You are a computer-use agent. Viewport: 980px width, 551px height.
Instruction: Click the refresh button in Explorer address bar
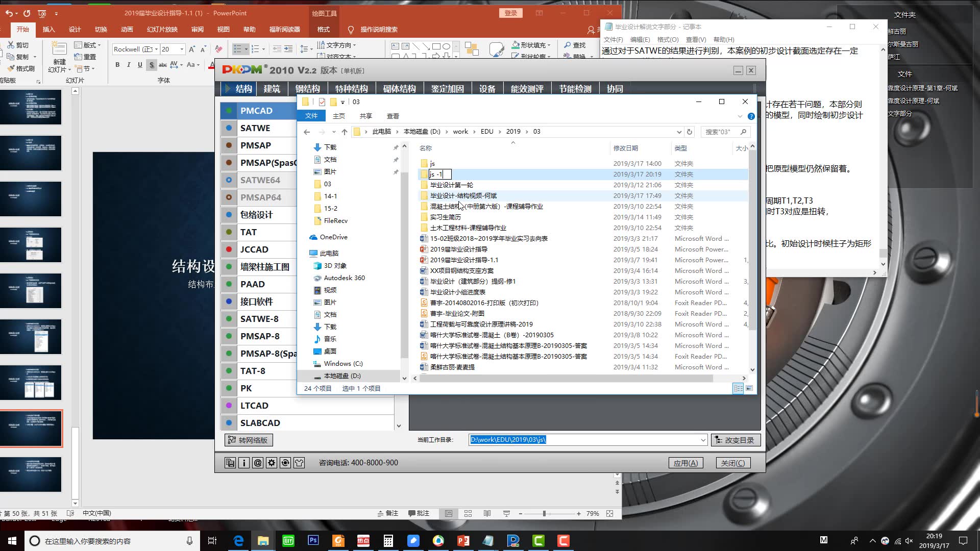pyautogui.click(x=689, y=132)
